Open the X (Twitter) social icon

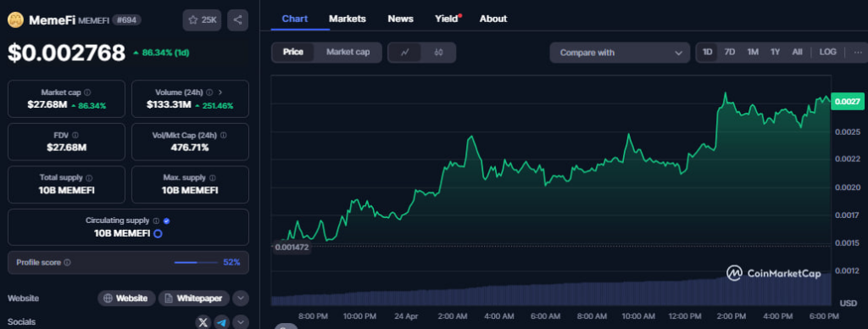tap(203, 322)
